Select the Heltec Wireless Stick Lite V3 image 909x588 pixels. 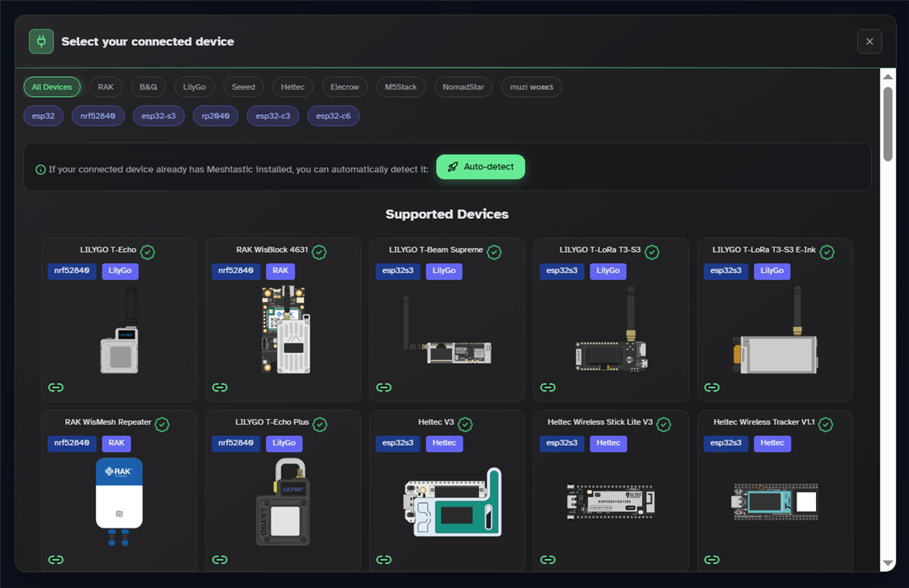point(611,502)
